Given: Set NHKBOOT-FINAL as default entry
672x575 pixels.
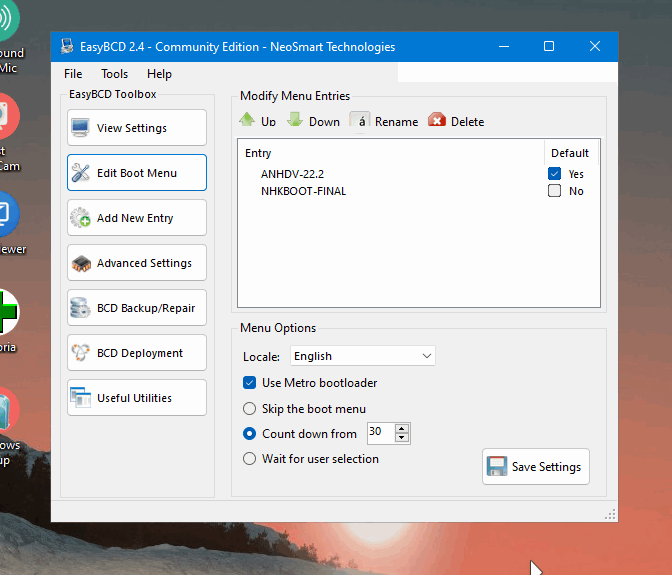Looking at the screenshot, I should point(554,191).
